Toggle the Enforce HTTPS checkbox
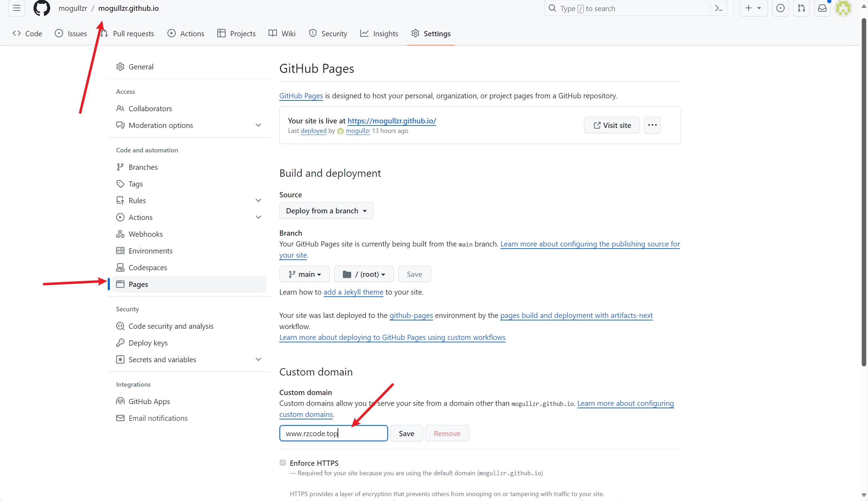This screenshot has height=501, width=868. [282, 463]
